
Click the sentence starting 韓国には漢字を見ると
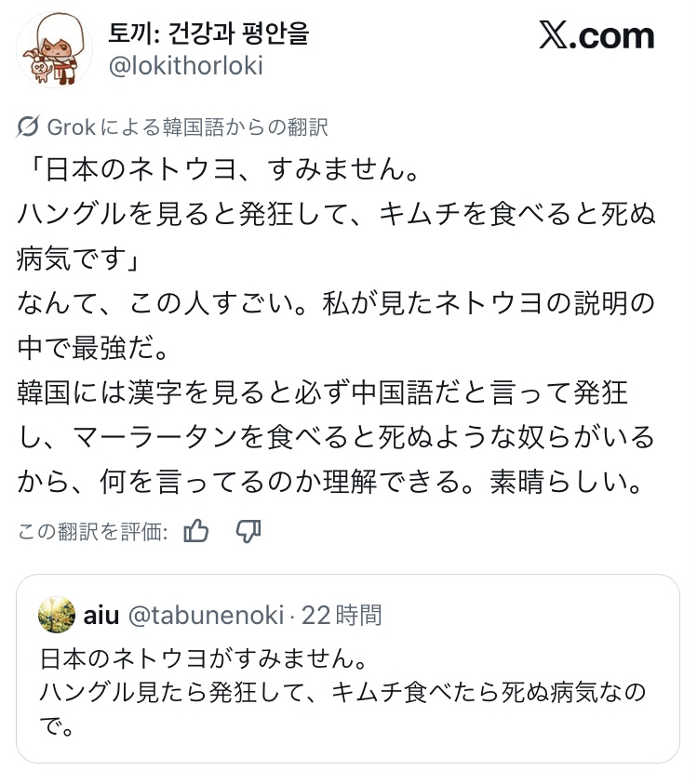pos(326,392)
